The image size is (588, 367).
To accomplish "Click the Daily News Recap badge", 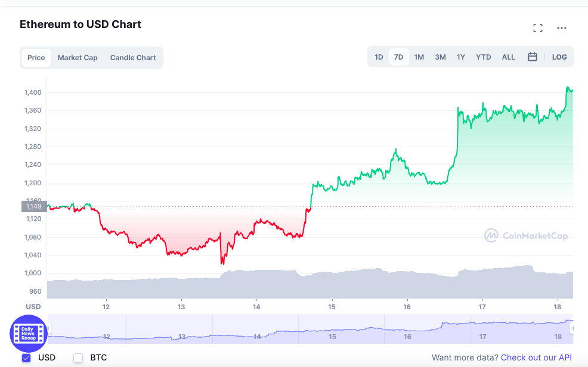I will pyautogui.click(x=29, y=333).
